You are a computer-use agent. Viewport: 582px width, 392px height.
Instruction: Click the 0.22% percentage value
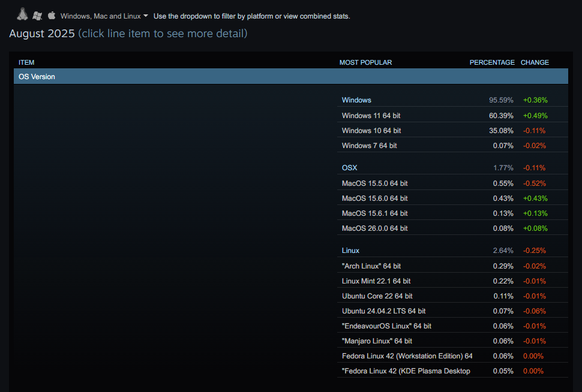503,281
